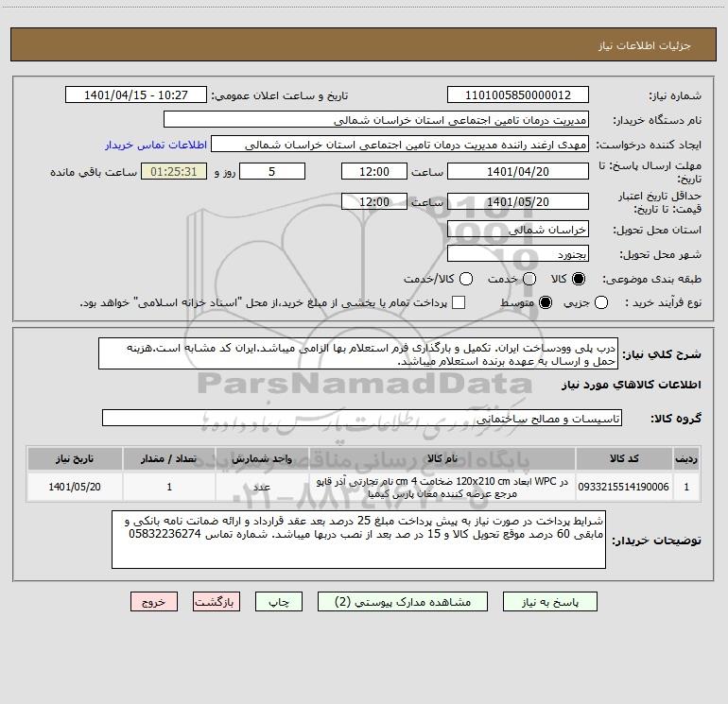This screenshot has height=704, width=728.
Task: Click the deadline time field next to 1401/04/20
Action: (x=374, y=172)
